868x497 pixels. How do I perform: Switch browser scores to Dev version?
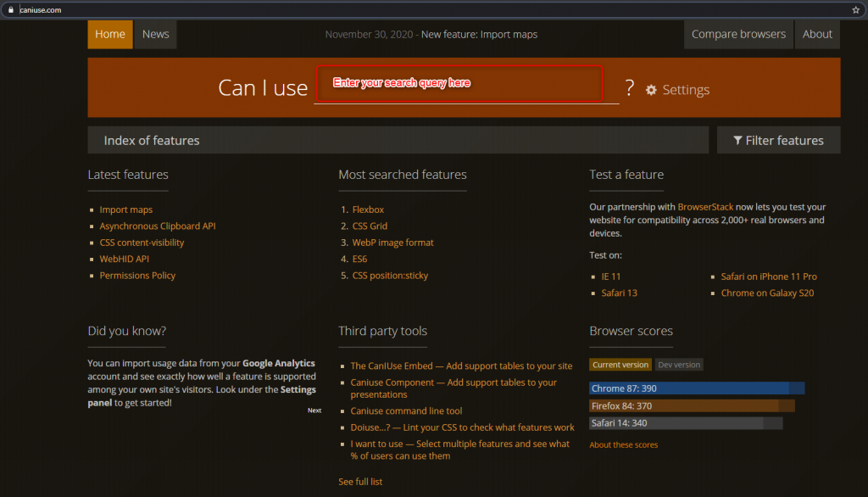click(678, 364)
